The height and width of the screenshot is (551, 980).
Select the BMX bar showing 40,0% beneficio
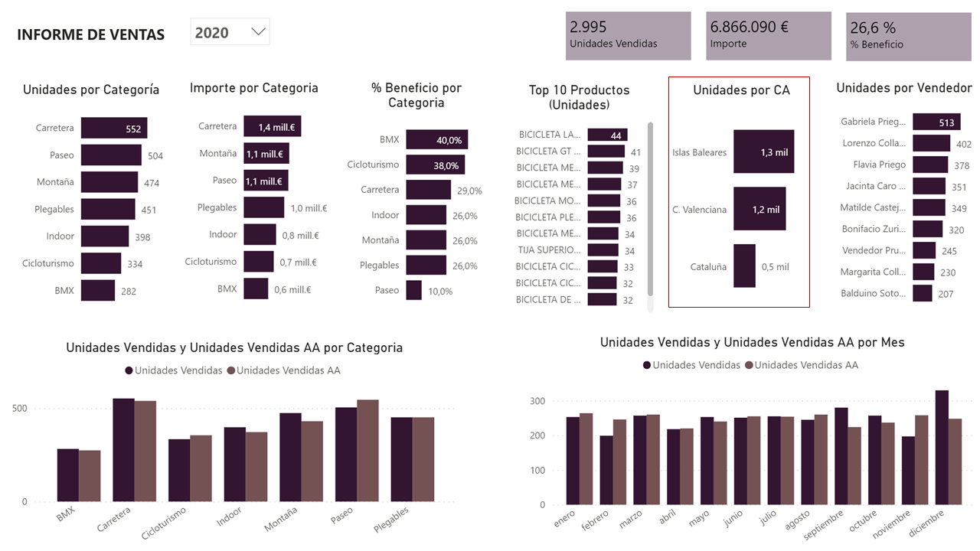438,140
